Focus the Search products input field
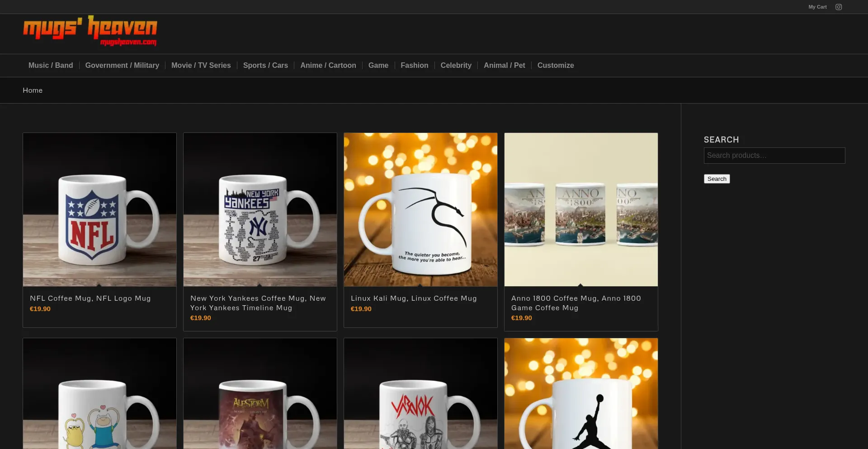 tap(774, 156)
